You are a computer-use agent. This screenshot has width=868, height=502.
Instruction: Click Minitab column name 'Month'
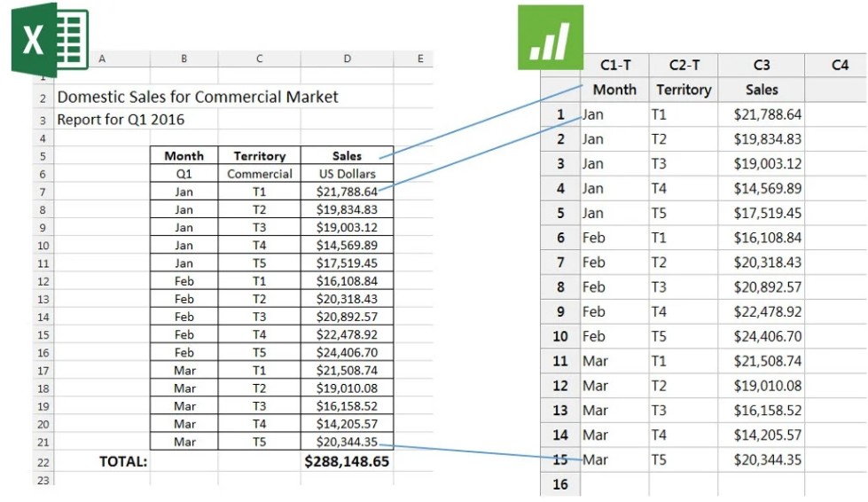(615, 90)
